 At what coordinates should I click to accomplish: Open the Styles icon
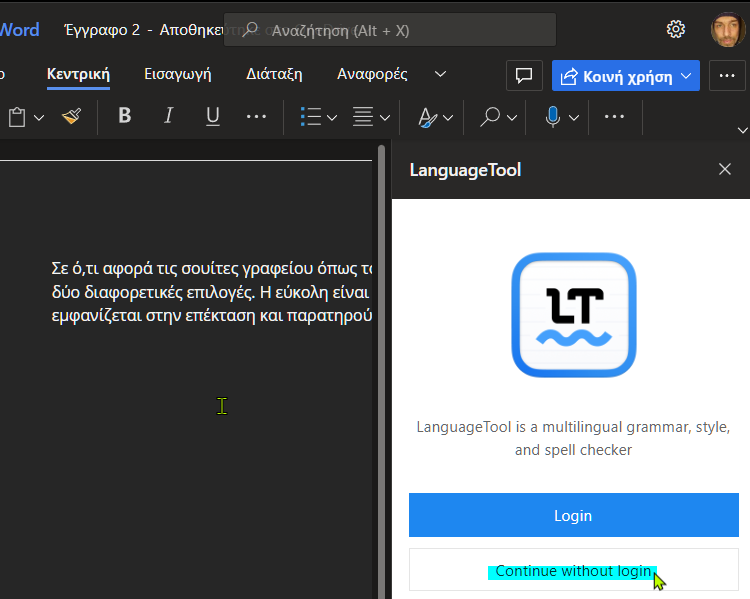click(x=427, y=118)
